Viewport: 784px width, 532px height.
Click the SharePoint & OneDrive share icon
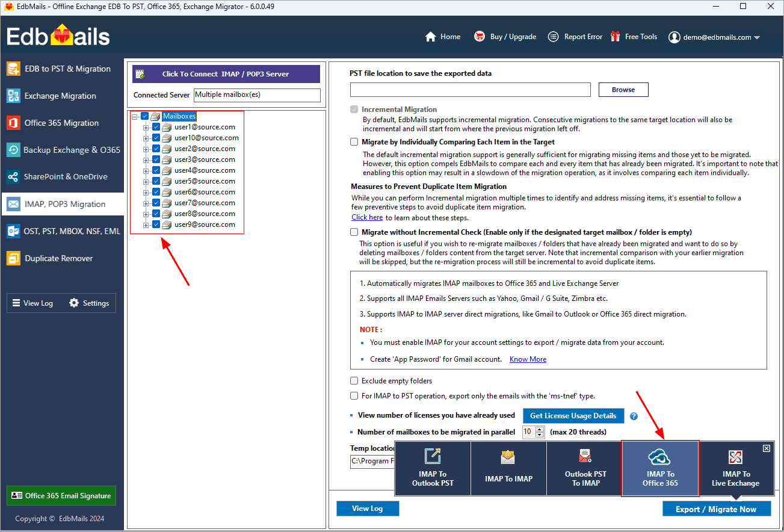[13, 177]
